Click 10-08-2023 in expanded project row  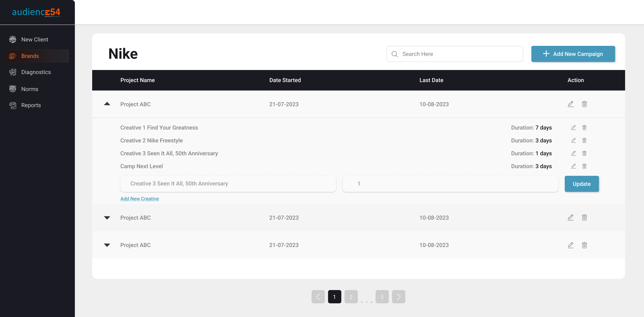pos(434,104)
